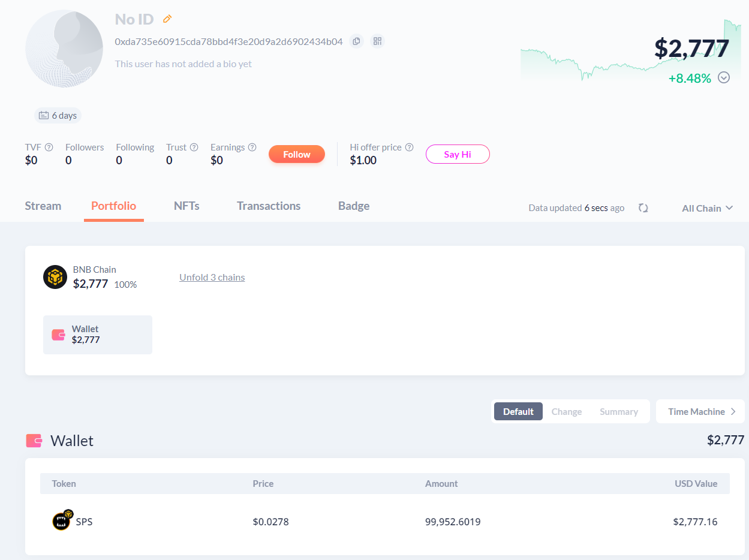Open the Hi offer price help icon
The image size is (749, 560).
[x=410, y=147]
